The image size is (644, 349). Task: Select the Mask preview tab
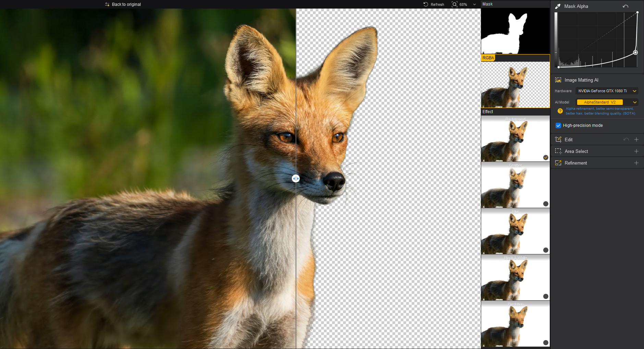(487, 4)
